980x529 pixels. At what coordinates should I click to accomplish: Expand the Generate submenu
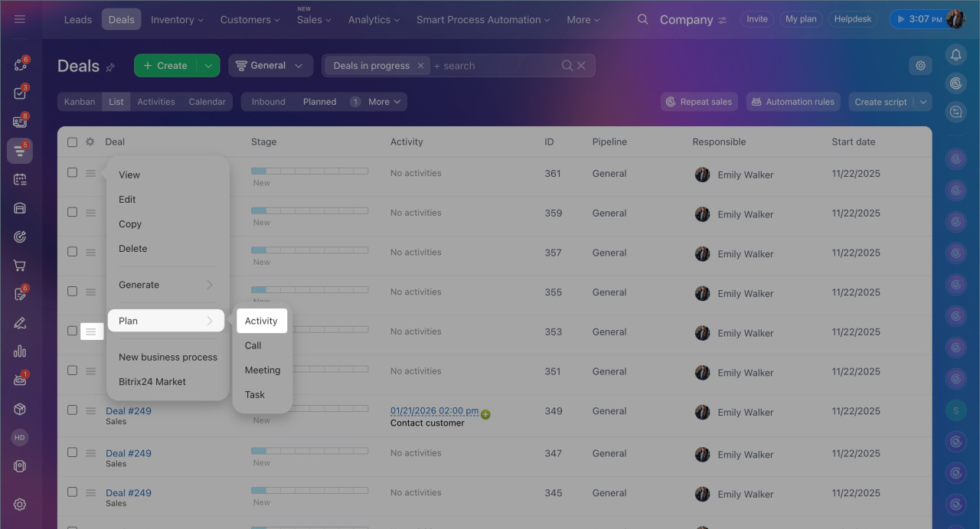click(x=167, y=285)
